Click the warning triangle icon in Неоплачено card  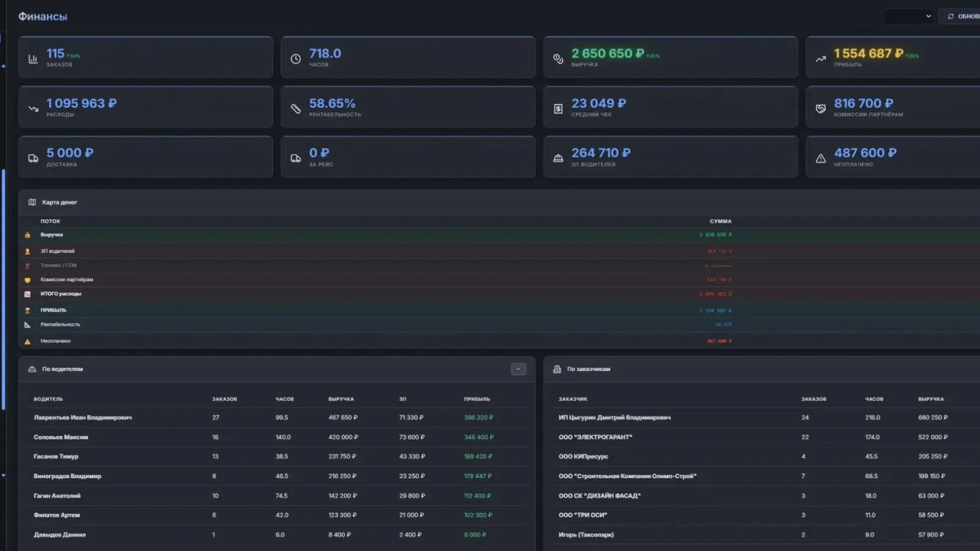pos(821,159)
